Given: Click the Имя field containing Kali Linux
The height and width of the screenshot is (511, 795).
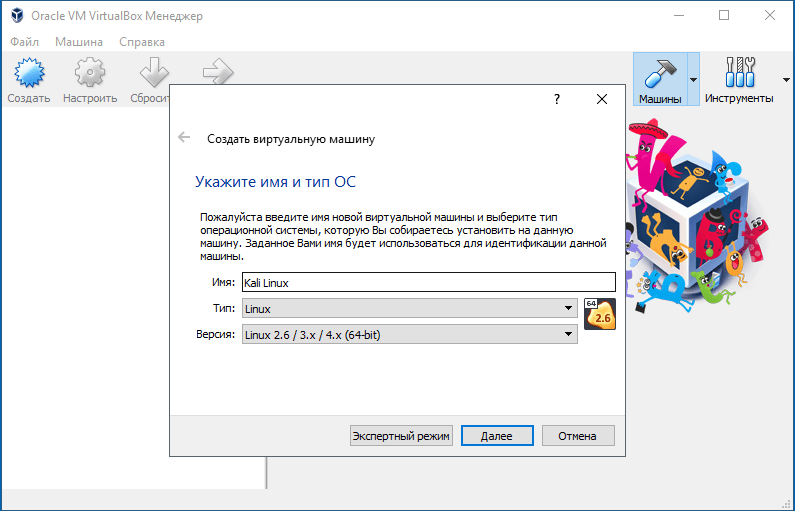Looking at the screenshot, I should (x=429, y=282).
